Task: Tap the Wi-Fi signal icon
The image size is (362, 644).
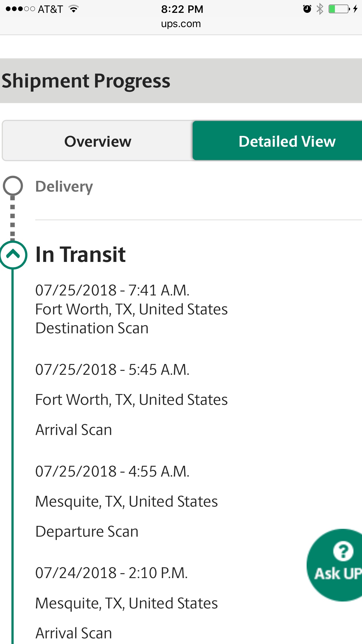Action: pyautogui.click(x=74, y=9)
